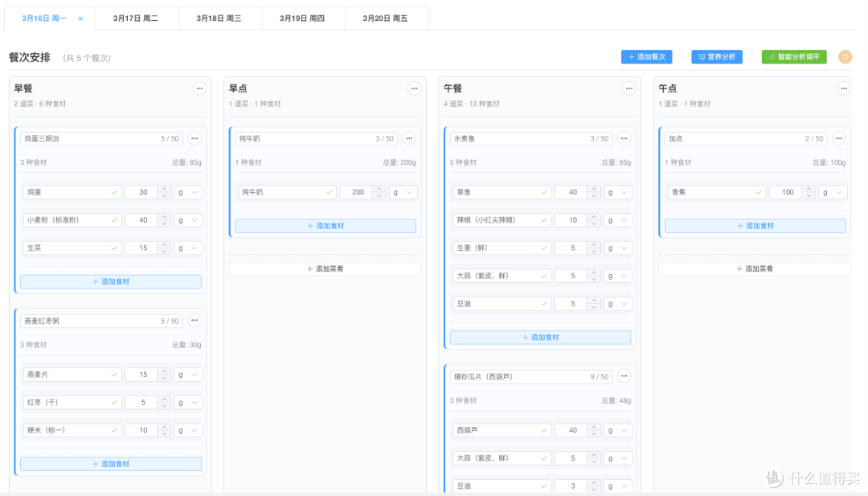Open the 燕麦红枣粥 dish options menu

(x=194, y=321)
